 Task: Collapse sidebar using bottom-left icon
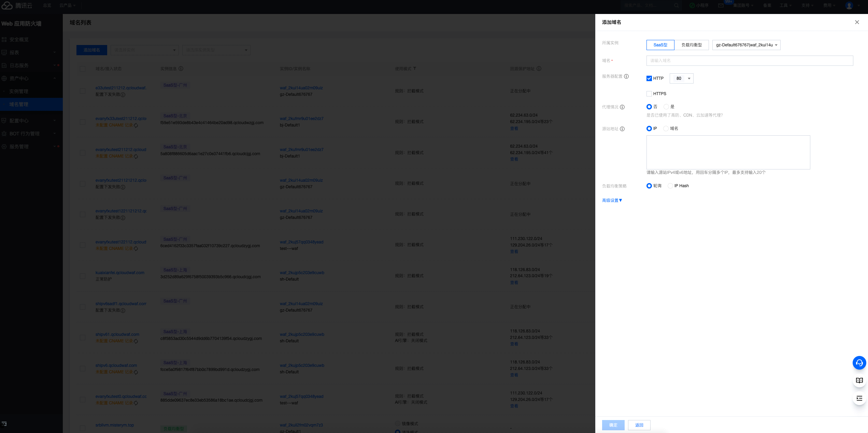tap(4, 424)
